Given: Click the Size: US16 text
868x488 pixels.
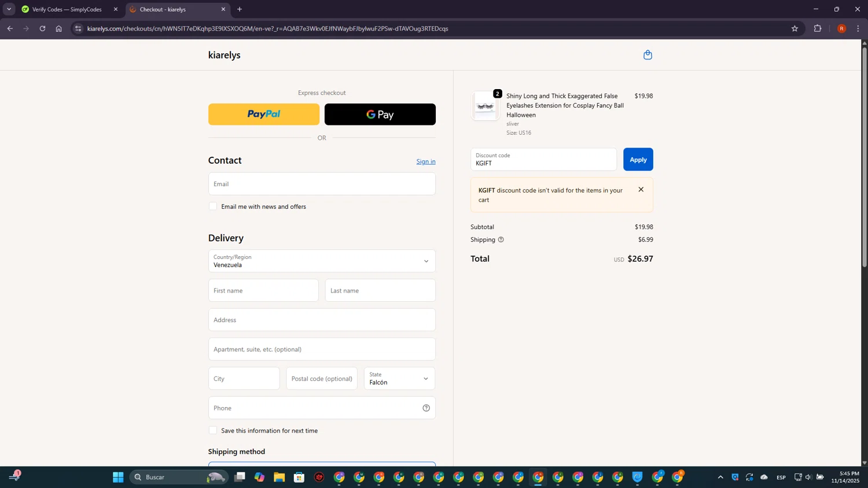Looking at the screenshot, I should (518, 132).
